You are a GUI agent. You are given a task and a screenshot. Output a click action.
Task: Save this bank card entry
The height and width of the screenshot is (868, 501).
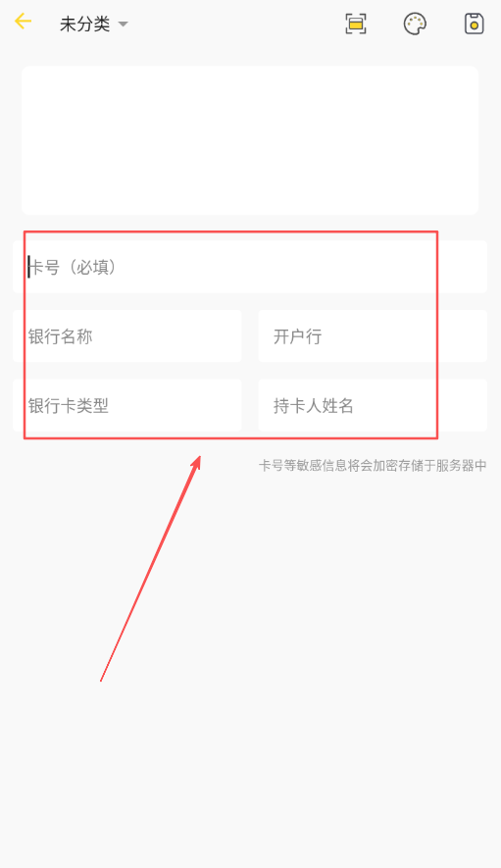click(474, 24)
